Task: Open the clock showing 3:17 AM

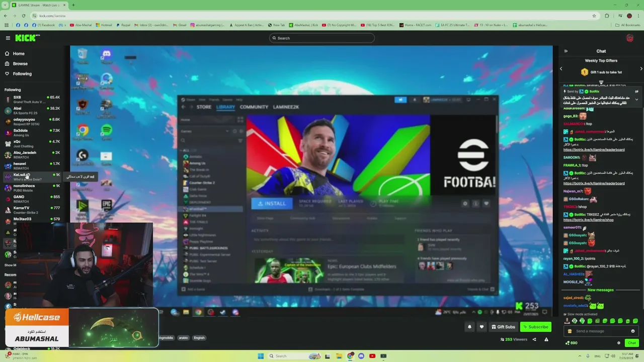Action: pos(625,356)
